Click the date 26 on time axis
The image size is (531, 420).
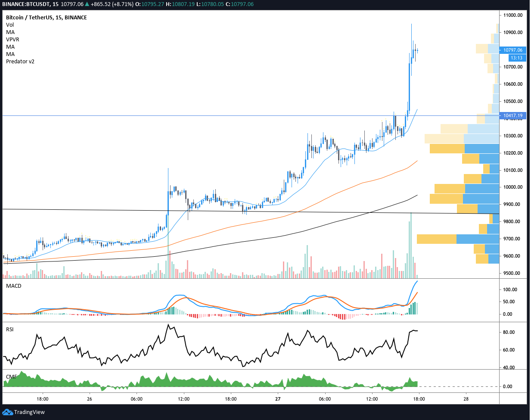coord(90,399)
